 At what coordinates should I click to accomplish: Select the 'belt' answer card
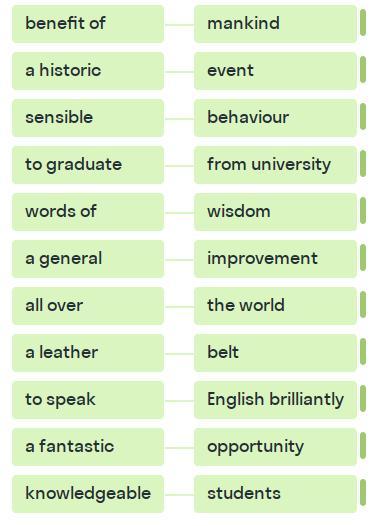click(275, 353)
